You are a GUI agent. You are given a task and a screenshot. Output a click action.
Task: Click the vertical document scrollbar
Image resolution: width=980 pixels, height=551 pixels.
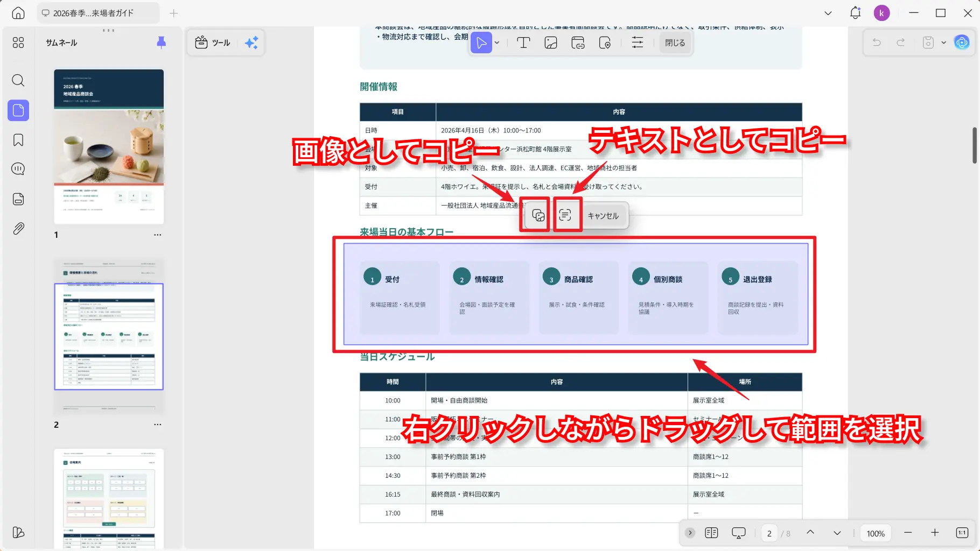pos(974,145)
